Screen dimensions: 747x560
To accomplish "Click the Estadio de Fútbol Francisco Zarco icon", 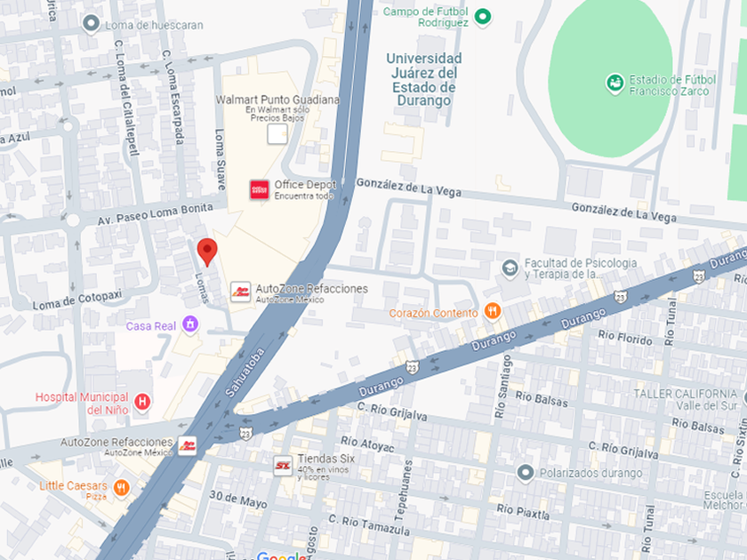I will click(615, 84).
